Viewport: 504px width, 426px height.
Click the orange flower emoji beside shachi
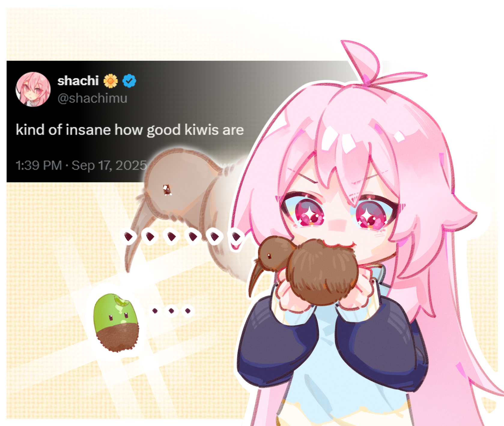111,81
